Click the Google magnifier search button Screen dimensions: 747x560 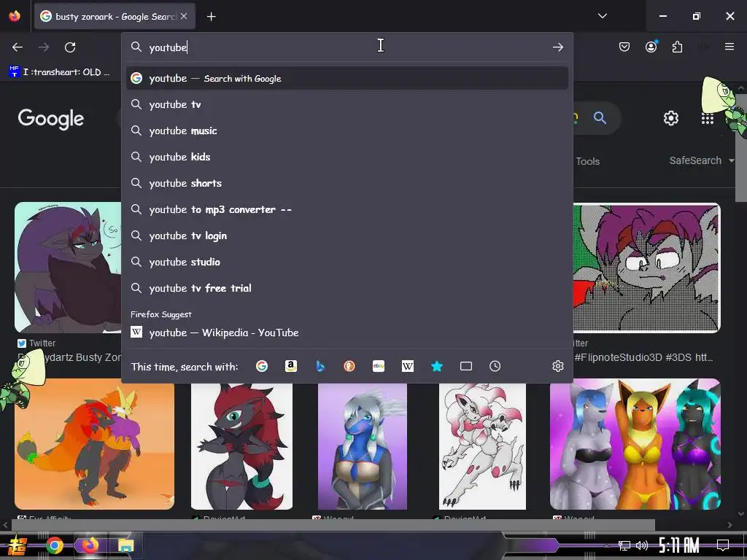(600, 117)
